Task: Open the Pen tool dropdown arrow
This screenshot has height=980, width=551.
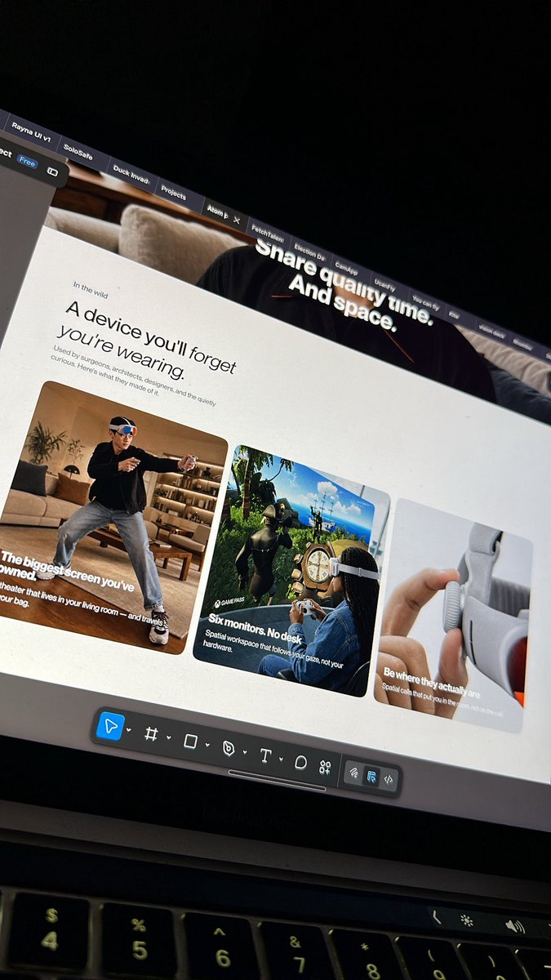Action: [245, 752]
